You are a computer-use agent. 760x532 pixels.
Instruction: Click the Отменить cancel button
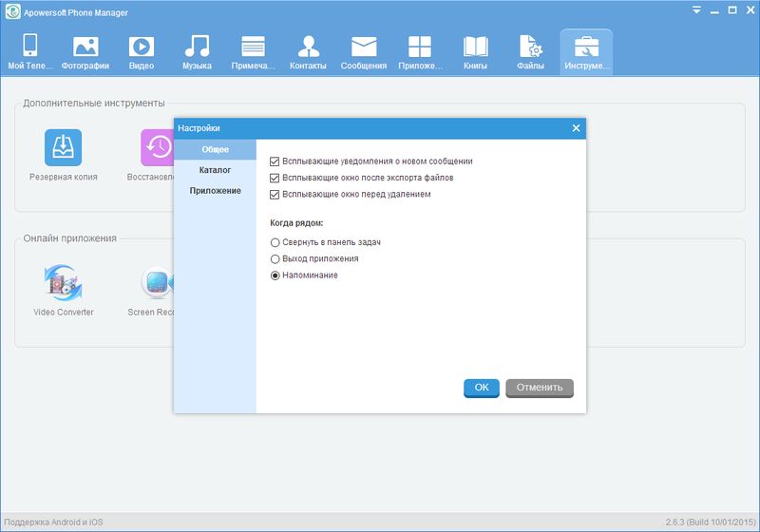[540, 389]
